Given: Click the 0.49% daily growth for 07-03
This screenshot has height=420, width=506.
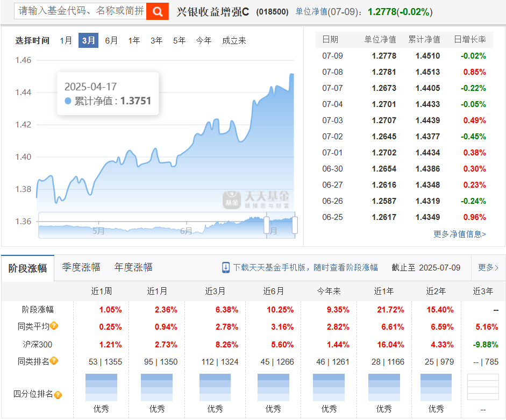Looking at the screenshot, I should click(x=474, y=120).
